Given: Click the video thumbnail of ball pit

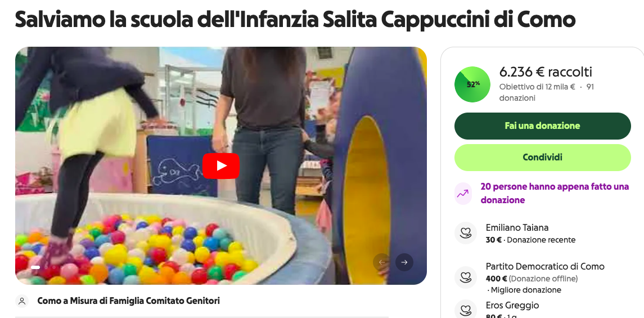Looking at the screenshot, I should pos(221,165).
